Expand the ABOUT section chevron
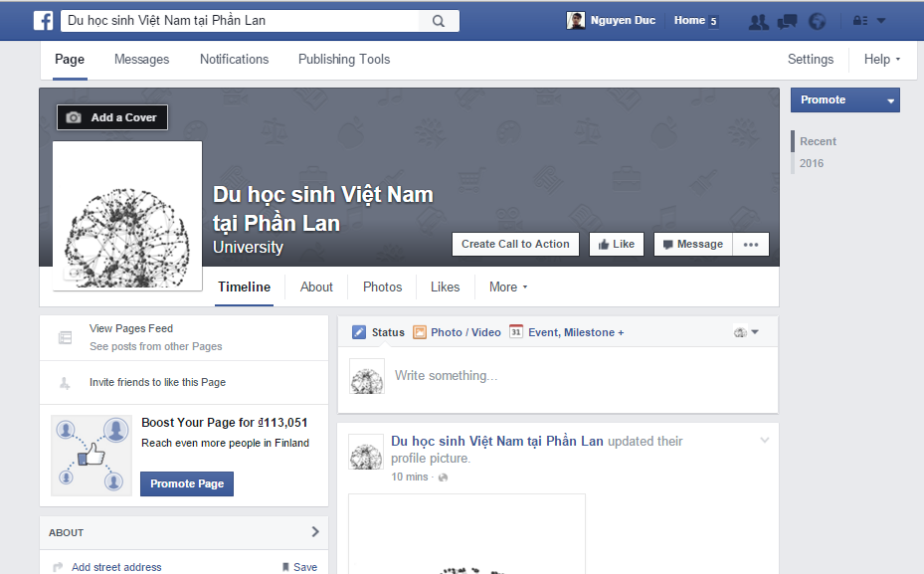Viewport: 924px width, 574px height. pyautogui.click(x=315, y=532)
